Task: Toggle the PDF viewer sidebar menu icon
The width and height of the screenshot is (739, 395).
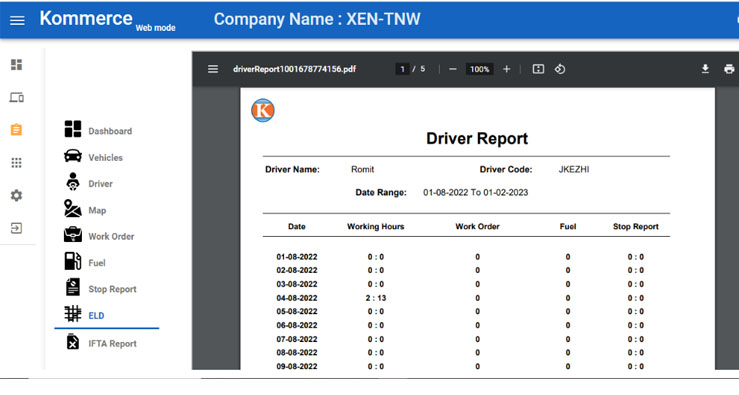Action: [x=213, y=69]
